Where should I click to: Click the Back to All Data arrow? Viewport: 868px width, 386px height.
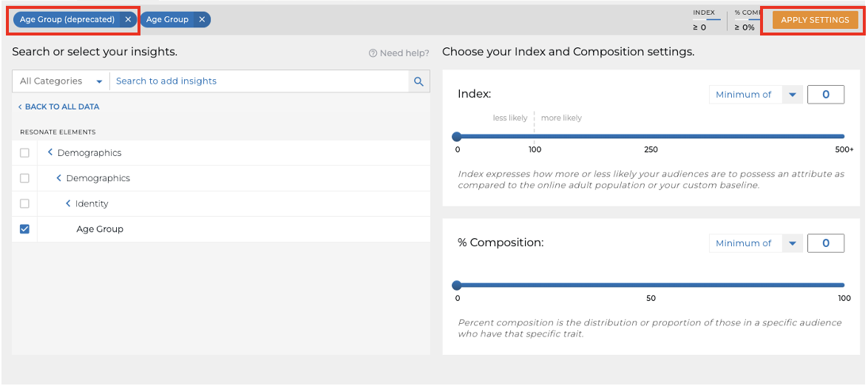21,106
